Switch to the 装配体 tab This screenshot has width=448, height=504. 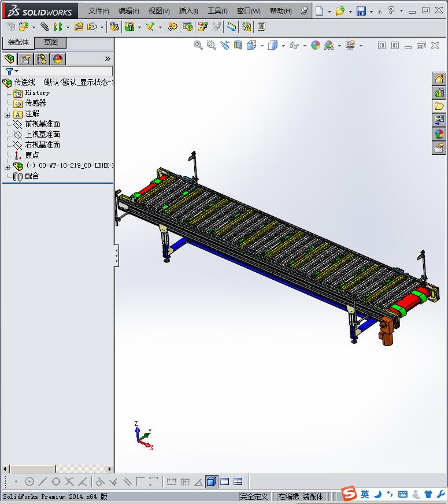(x=18, y=42)
